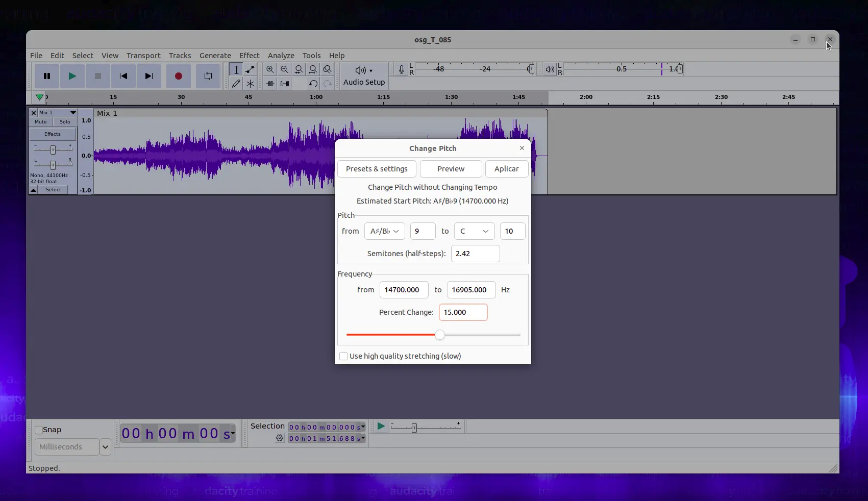The height and width of the screenshot is (501, 868).
Task: Open the Generate menu
Action: [x=215, y=56]
